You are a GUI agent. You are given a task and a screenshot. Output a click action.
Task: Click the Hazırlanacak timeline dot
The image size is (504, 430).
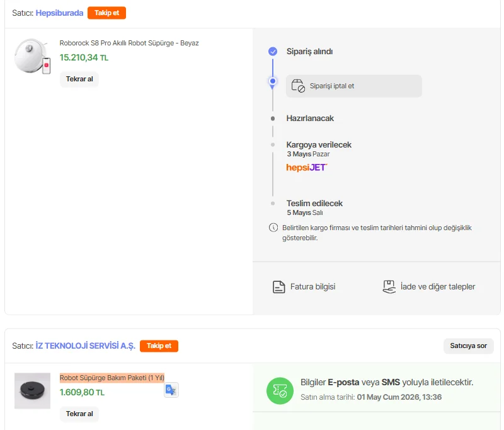273,119
